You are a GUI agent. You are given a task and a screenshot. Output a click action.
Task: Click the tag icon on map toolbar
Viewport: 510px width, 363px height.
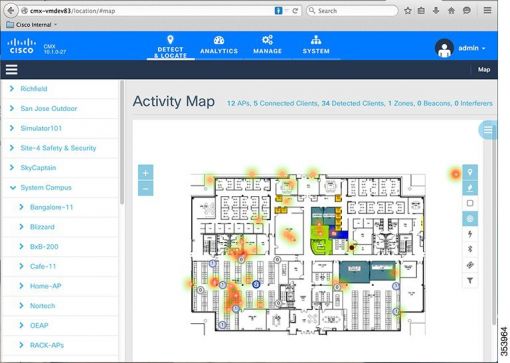(x=470, y=265)
